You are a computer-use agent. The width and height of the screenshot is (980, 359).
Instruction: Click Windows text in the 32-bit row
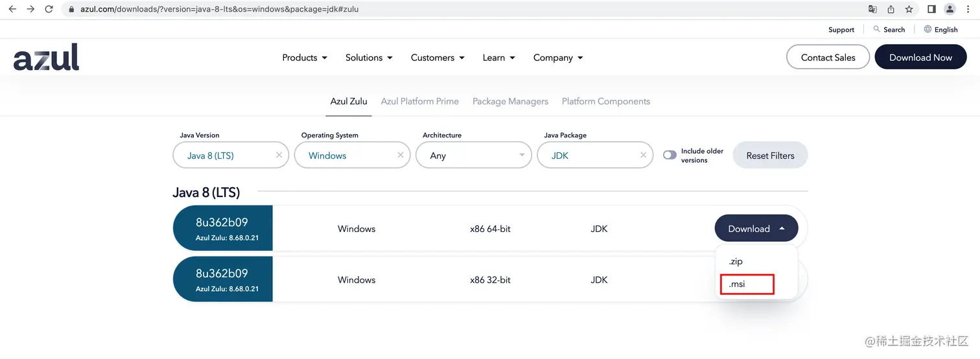tap(356, 280)
